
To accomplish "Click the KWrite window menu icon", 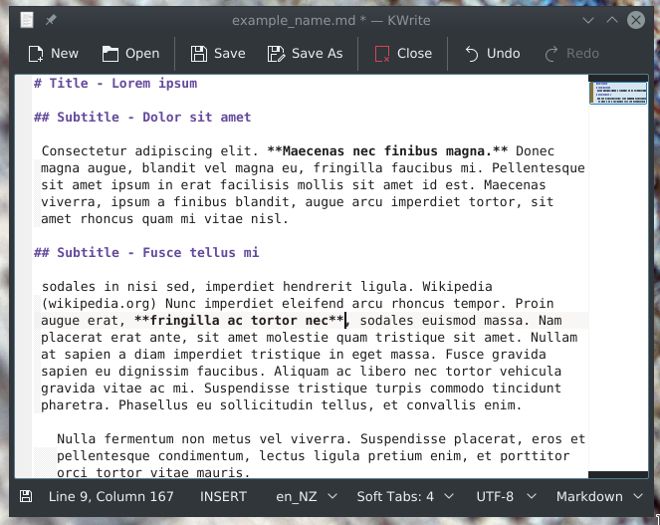I will (x=26, y=20).
